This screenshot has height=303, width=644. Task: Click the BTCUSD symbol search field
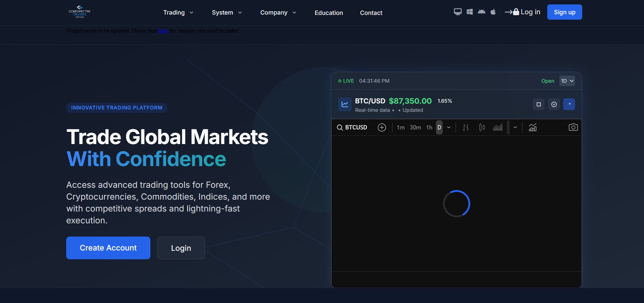pos(352,127)
